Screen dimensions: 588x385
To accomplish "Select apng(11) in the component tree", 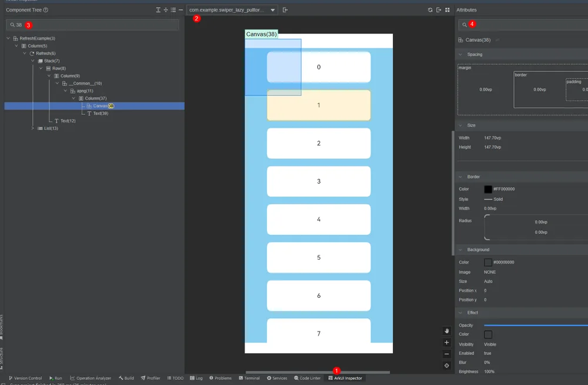I will [x=85, y=91].
